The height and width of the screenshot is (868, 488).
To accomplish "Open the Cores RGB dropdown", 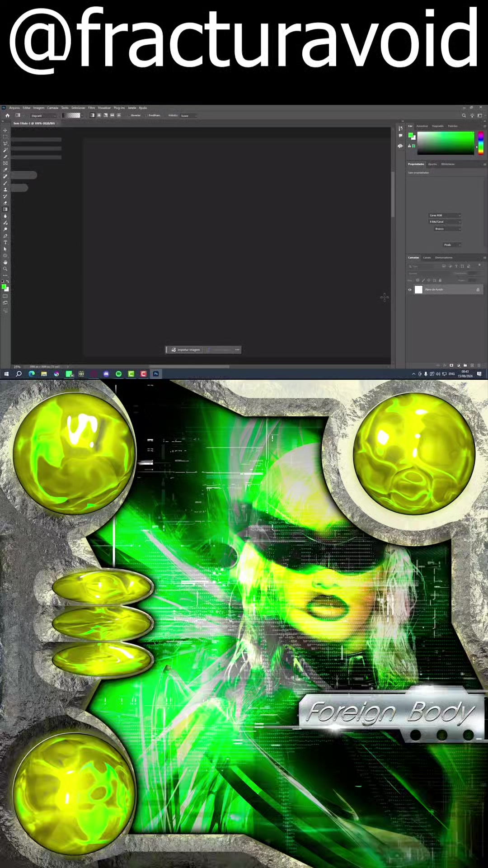I will point(445,215).
